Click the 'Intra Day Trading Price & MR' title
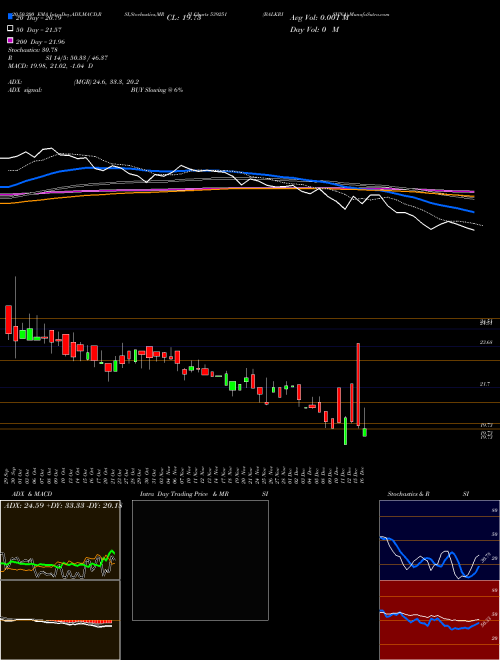 pos(184,494)
